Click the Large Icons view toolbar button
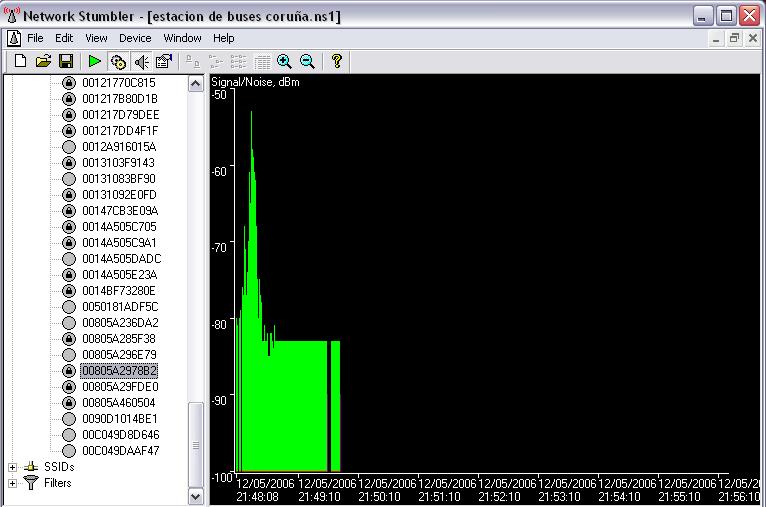This screenshot has width=766, height=507. pyautogui.click(x=192, y=62)
